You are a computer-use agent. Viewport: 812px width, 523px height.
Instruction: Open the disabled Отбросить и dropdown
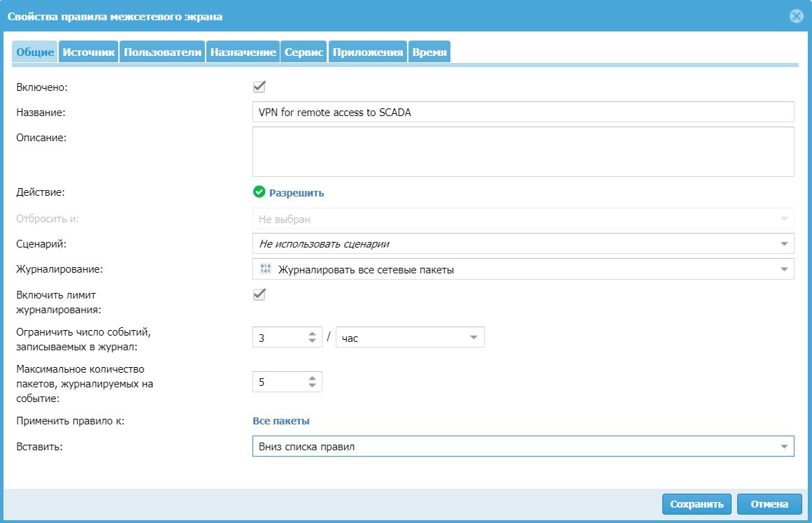(523, 219)
